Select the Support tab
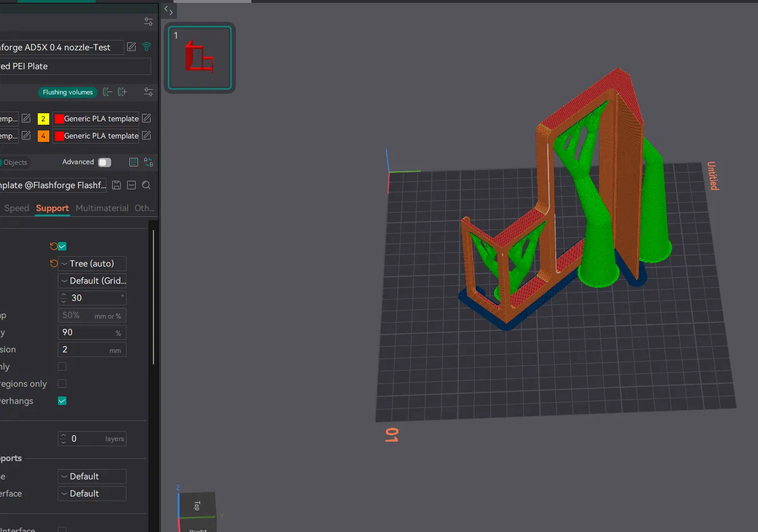 click(x=52, y=208)
